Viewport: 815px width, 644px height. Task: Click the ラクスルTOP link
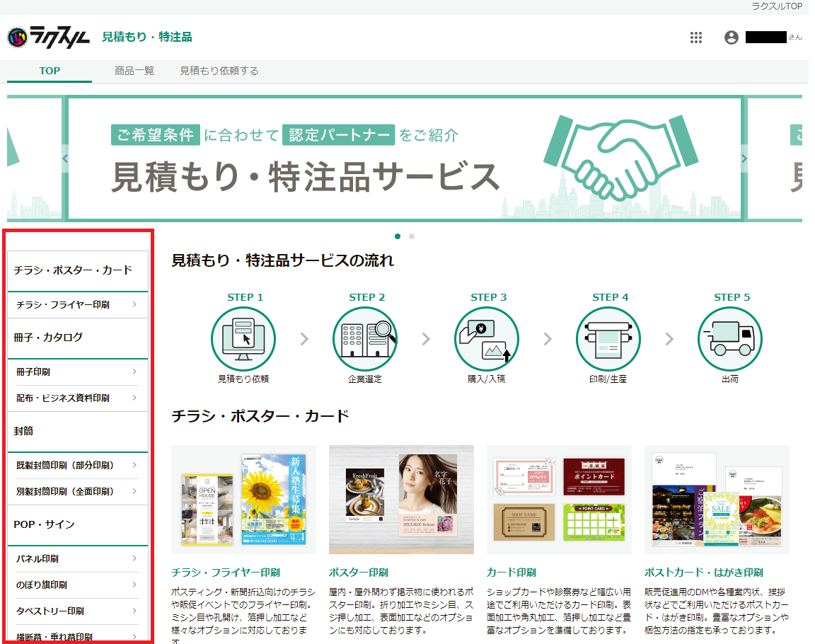pyautogui.click(x=777, y=6)
